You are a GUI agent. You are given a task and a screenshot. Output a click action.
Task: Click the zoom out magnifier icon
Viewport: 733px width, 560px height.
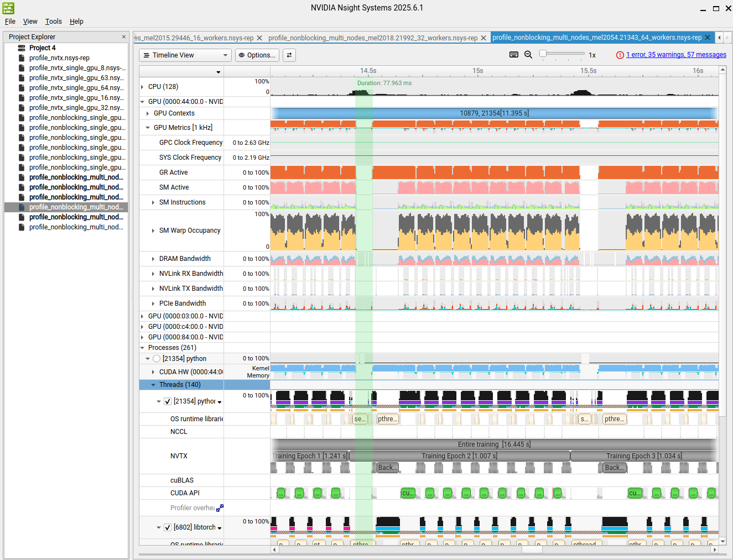[x=528, y=55]
